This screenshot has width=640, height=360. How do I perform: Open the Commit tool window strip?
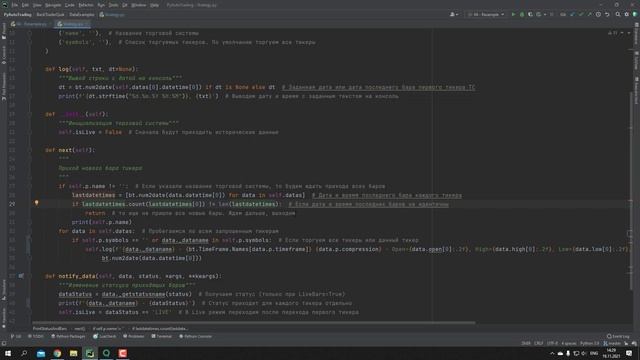[4, 55]
